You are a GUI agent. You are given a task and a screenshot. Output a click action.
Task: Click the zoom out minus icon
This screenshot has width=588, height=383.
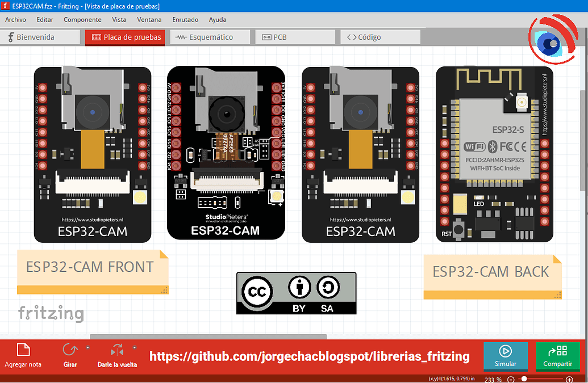pyautogui.click(x=511, y=379)
